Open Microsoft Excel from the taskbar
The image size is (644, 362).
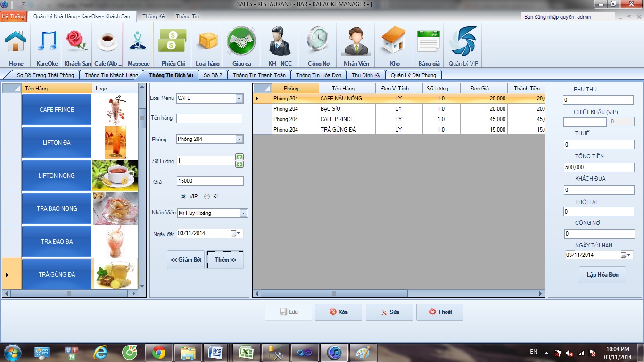246,353
